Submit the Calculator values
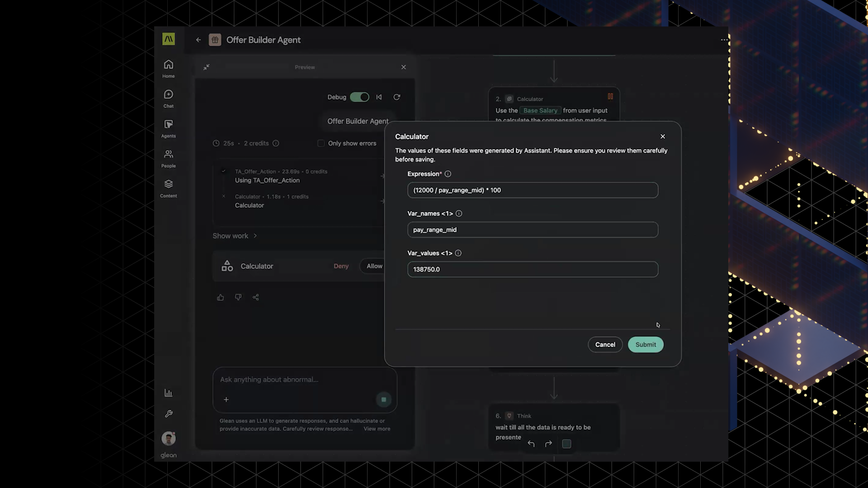Screen dimensions: 868x488 pyautogui.click(x=646, y=345)
